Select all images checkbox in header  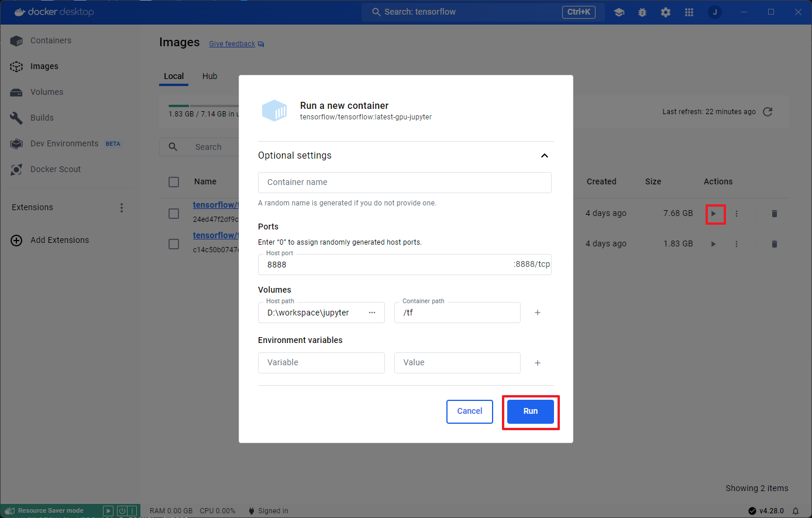[174, 182]
